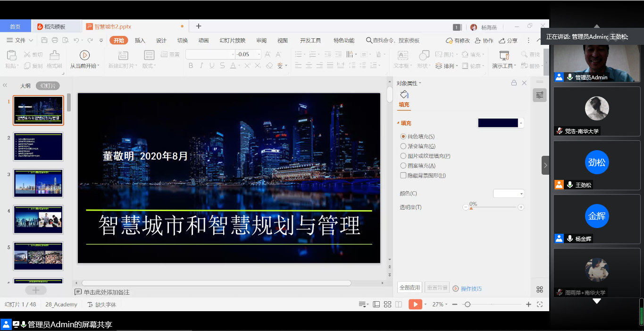Click the 演示工具 presentation tools icon
Image resolution: width=644 pixels, height=331 pixels.
tap(504, 55)
